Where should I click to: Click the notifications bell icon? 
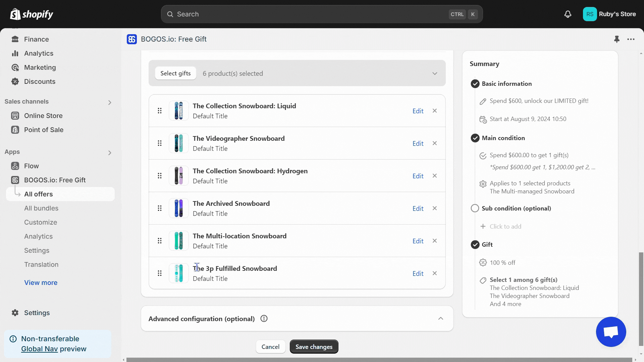tap(568, 14)
